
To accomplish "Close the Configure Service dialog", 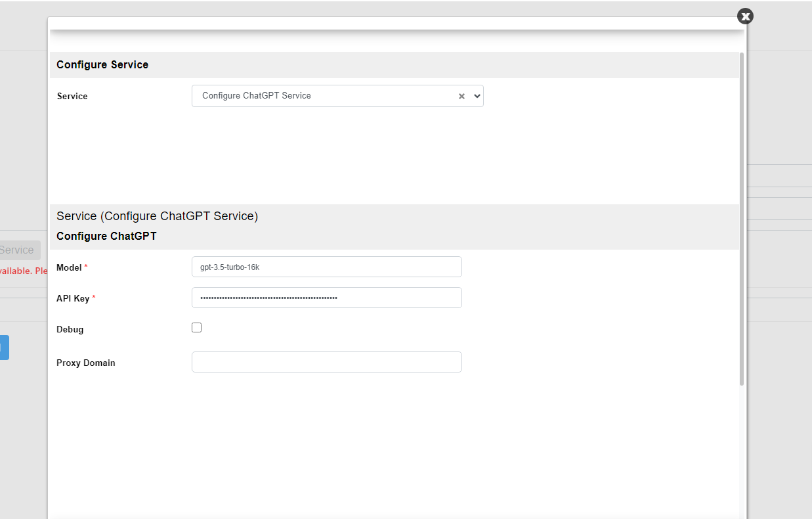I will 745,16.
